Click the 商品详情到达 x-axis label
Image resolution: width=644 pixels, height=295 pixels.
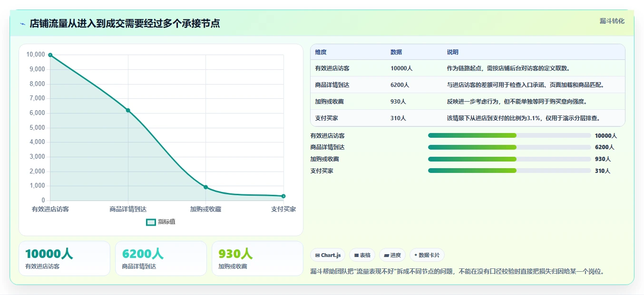(x=128, y=209)
